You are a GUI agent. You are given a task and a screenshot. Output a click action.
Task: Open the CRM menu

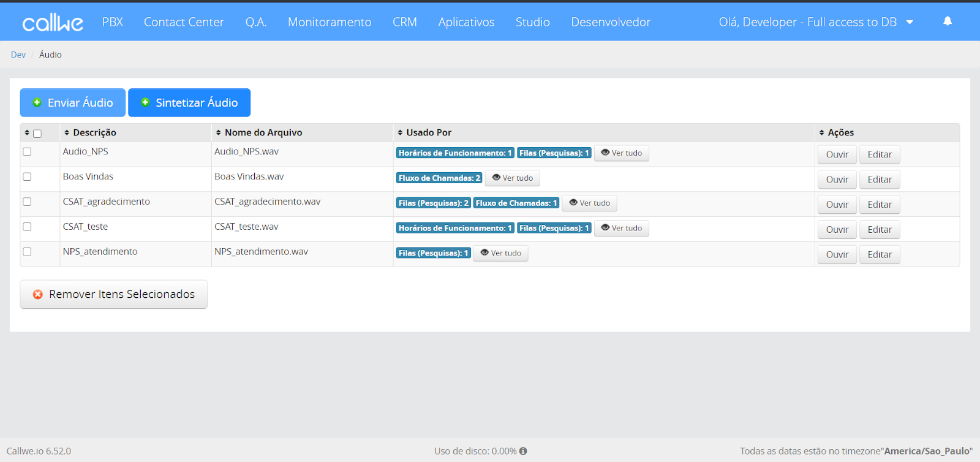click(405, 22)
